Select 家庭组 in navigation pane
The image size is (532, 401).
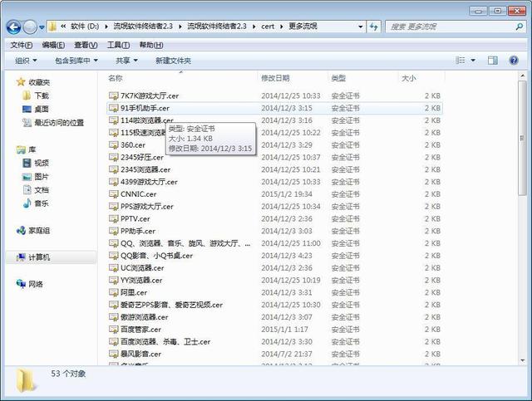point(33,231)
